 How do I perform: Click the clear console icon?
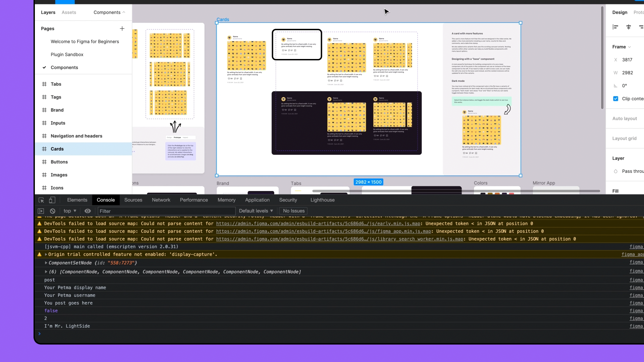click(53, 211)
